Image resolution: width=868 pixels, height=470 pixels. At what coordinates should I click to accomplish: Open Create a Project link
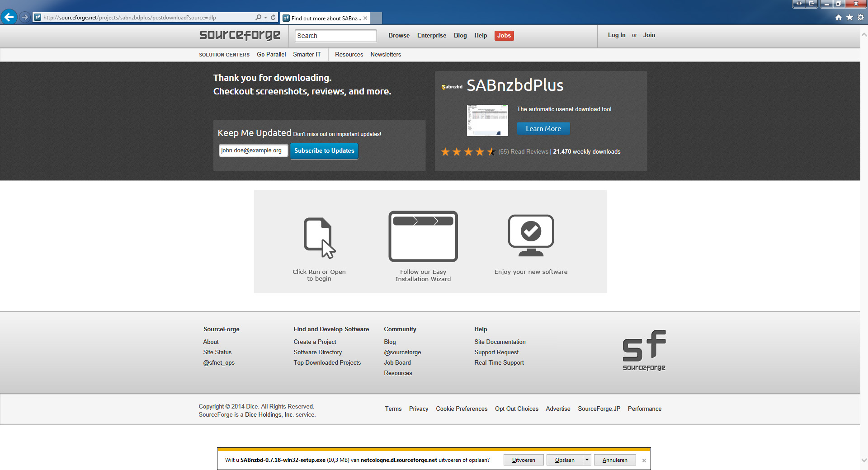click(315, 342)
